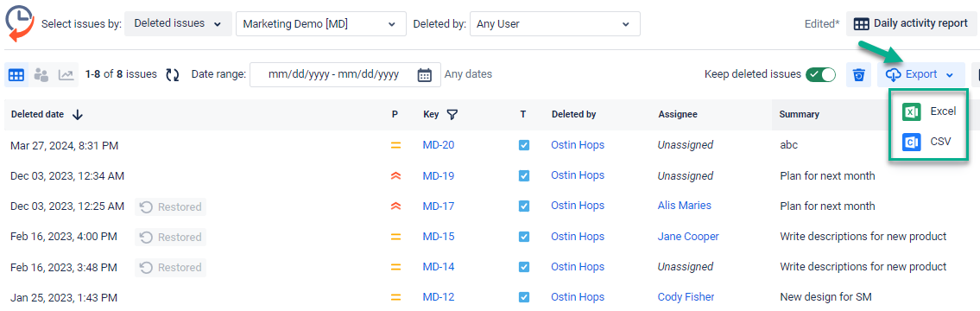Choose CSV from the Export menu

927,142
